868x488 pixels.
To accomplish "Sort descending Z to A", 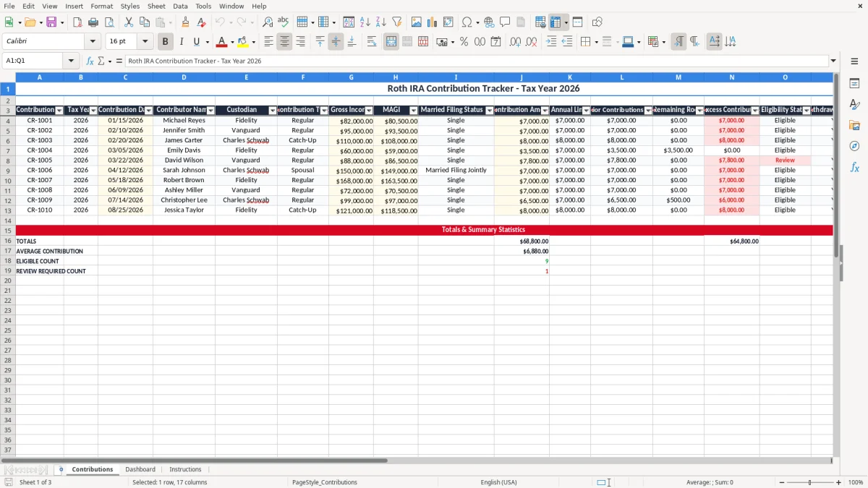I will click(x=381, y=22).
